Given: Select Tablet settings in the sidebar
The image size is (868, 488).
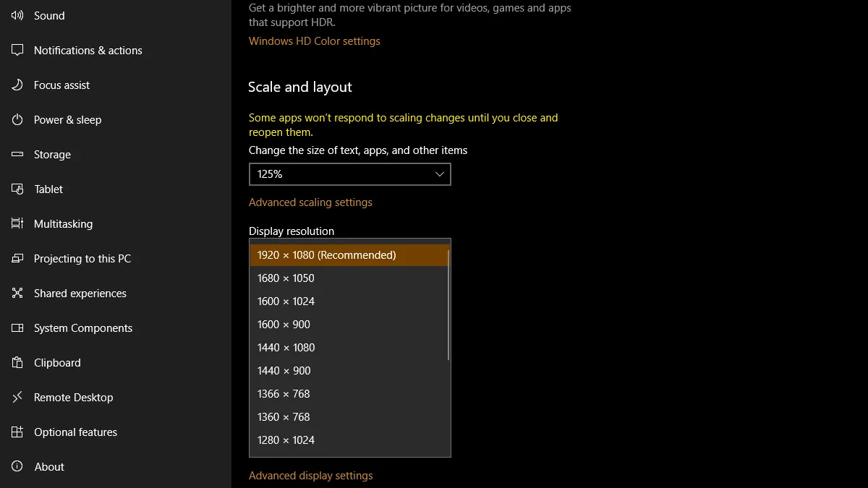Looking at the screenshot, I should pyautogui.click(x=48, y=189).
